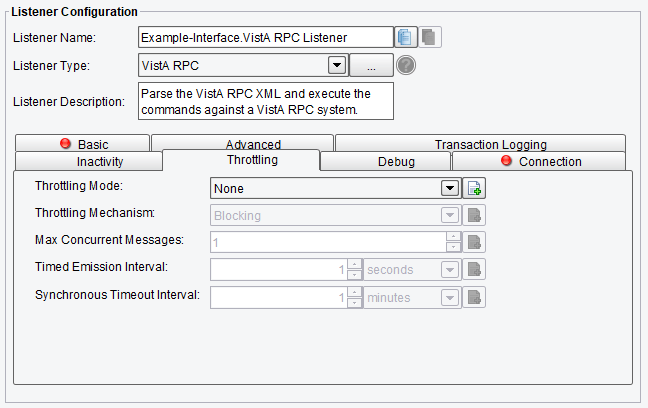648x408 pixels.
Task: Click the icon beside Timed Emission Interval
Action: 474,270
